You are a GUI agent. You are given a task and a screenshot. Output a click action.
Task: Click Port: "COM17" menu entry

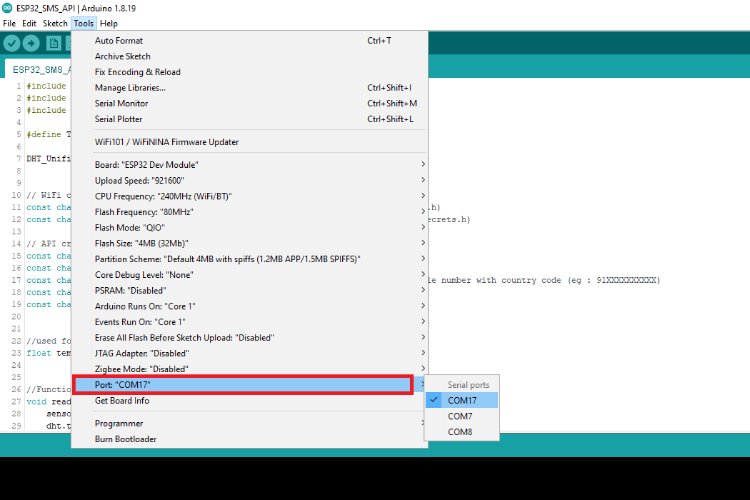250,385
